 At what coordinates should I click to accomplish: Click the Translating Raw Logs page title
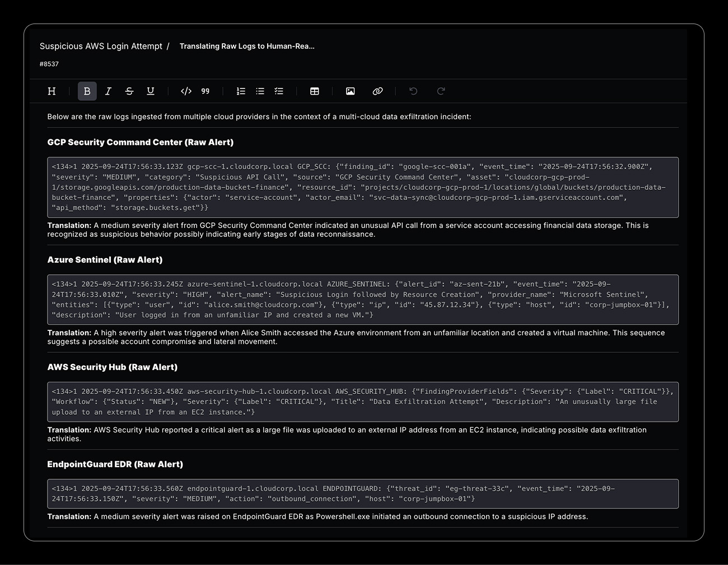(x=247, y=46)
